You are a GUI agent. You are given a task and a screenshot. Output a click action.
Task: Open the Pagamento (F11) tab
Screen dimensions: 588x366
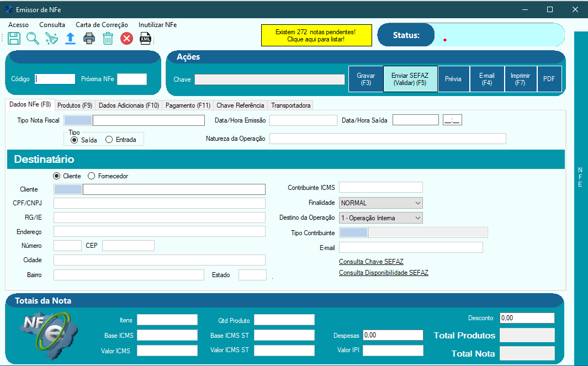click(x=188, y=105)
